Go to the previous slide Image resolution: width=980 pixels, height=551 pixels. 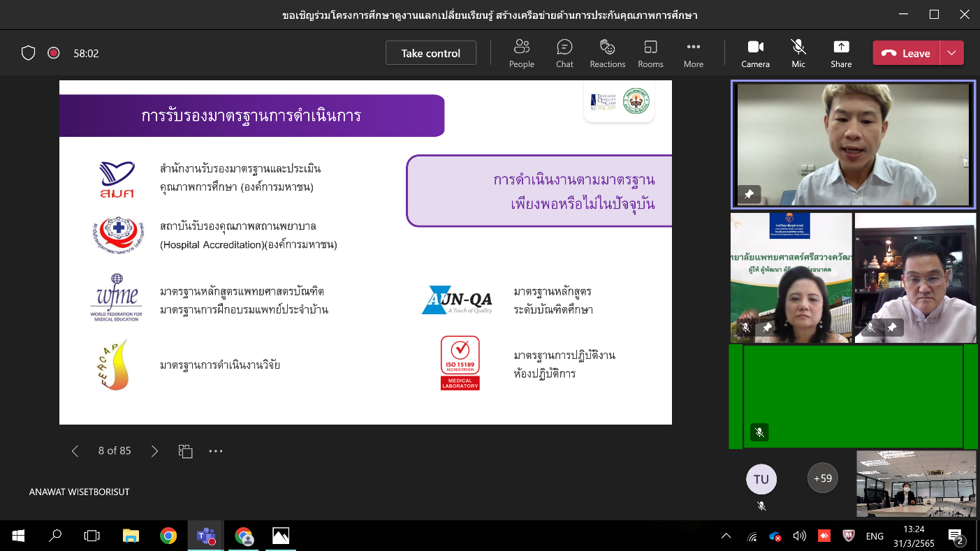(75, 451)
